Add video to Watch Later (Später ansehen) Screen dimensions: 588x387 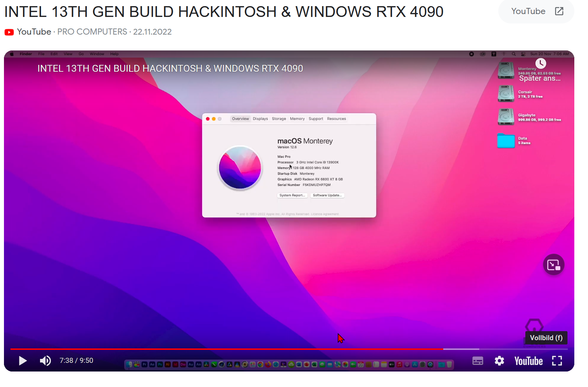click(540, 71)
